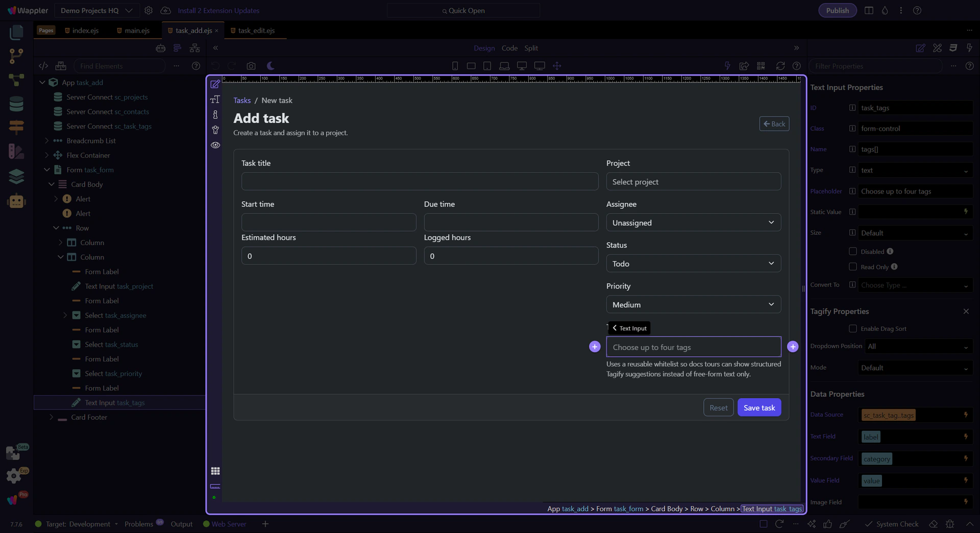Click the refresh design view icon

coord(780,66)
